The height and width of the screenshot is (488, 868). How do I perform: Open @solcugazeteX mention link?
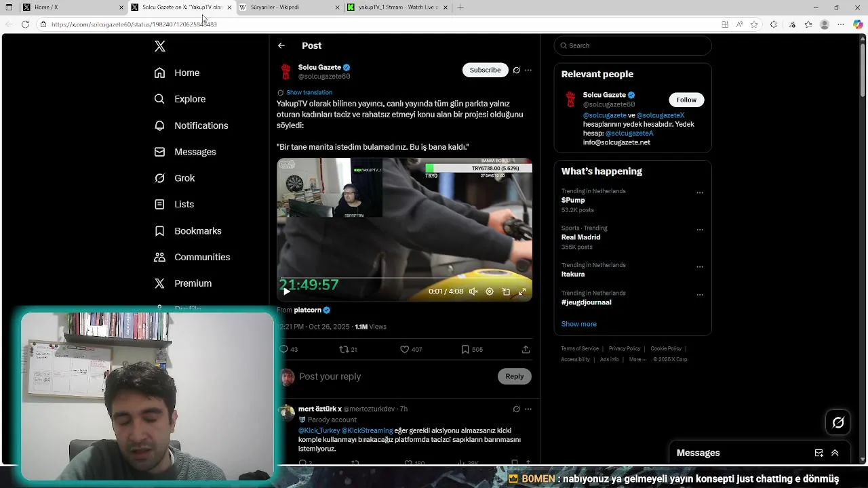pos(660,115)
